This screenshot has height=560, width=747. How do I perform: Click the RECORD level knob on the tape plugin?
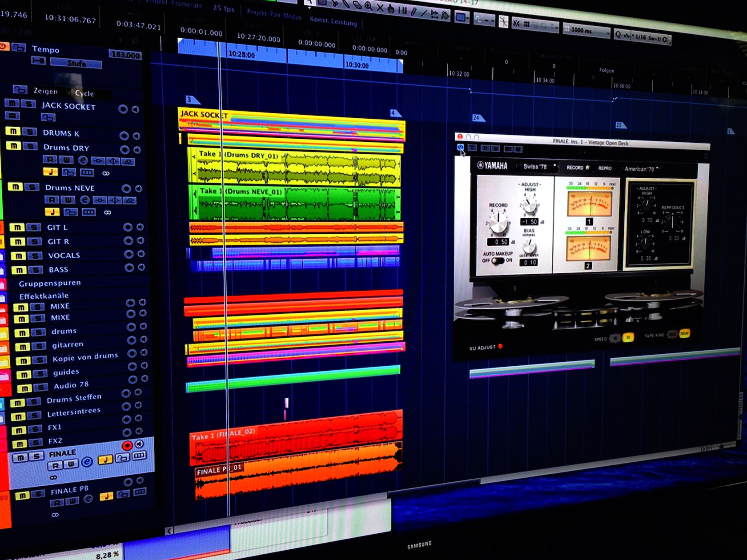pos(498,223)
